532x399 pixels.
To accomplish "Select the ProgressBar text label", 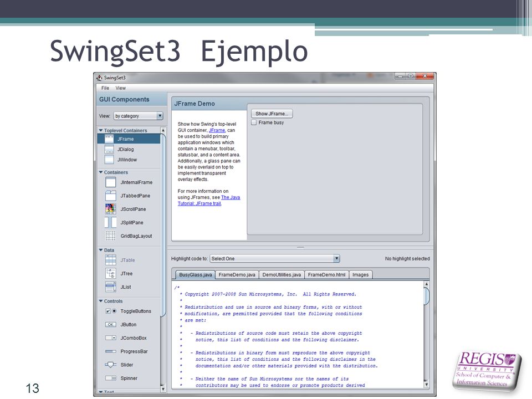I will pos(134,351).
